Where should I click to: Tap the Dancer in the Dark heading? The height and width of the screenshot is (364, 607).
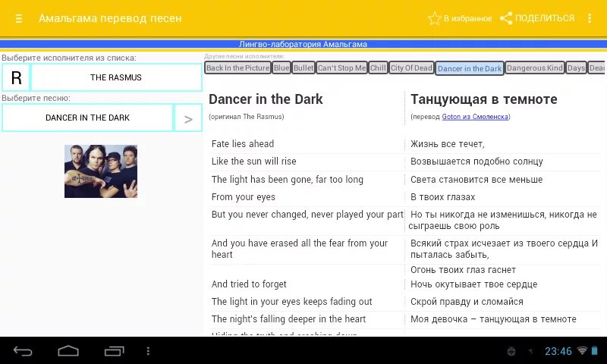[x=266, y=99]
